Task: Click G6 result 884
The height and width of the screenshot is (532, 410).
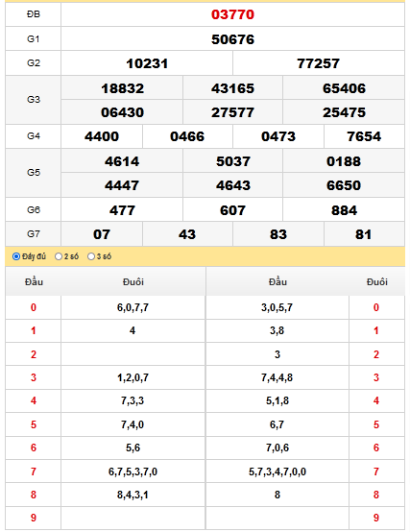Action: coord(344,210)
